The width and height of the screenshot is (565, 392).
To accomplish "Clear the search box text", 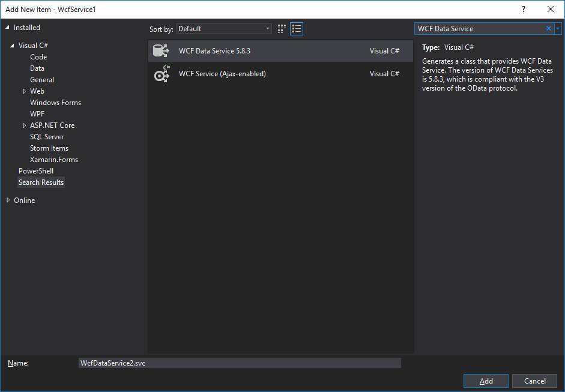I will (548, 28).
